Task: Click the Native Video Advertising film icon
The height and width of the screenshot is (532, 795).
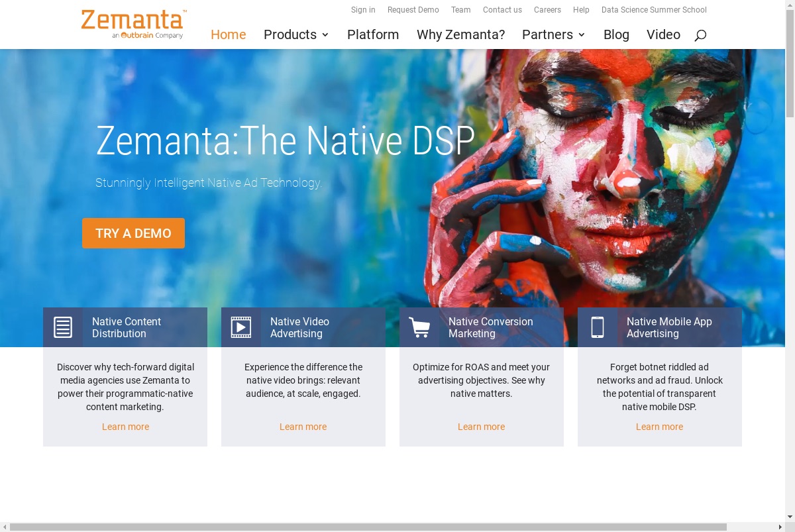Action: (x=241, y=327)
